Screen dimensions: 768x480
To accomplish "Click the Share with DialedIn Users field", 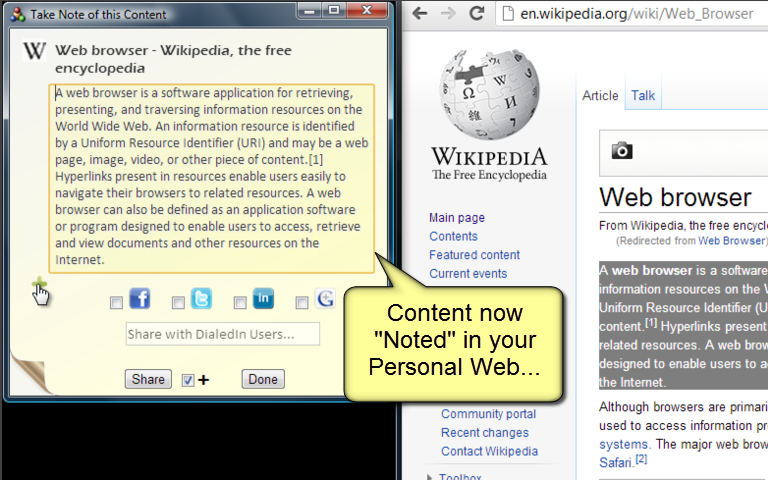I will [223, 334].
